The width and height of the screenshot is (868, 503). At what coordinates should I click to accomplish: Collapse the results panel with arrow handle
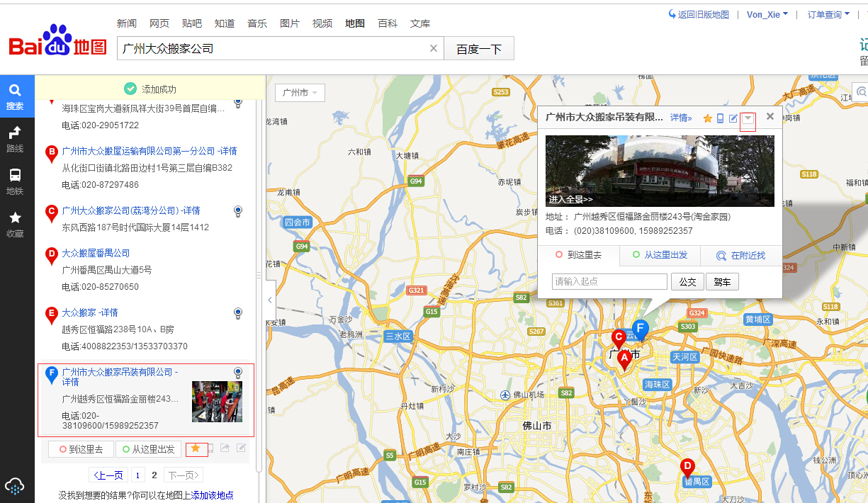(270, 300)
